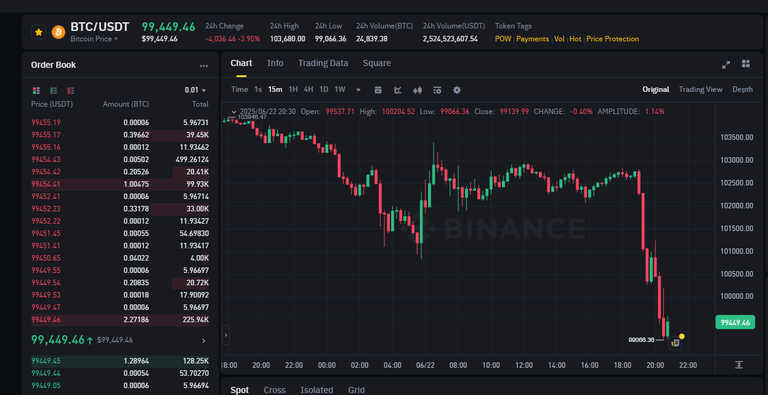Select the 99449.45 buy order price
The height and width of the screenshot is (395, 768).
(46, 361)
